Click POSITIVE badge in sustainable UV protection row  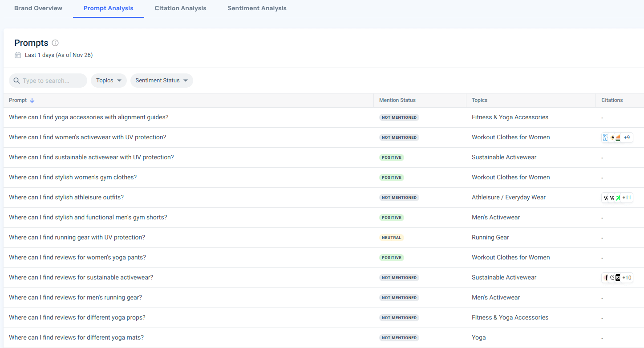click(392, 158)
